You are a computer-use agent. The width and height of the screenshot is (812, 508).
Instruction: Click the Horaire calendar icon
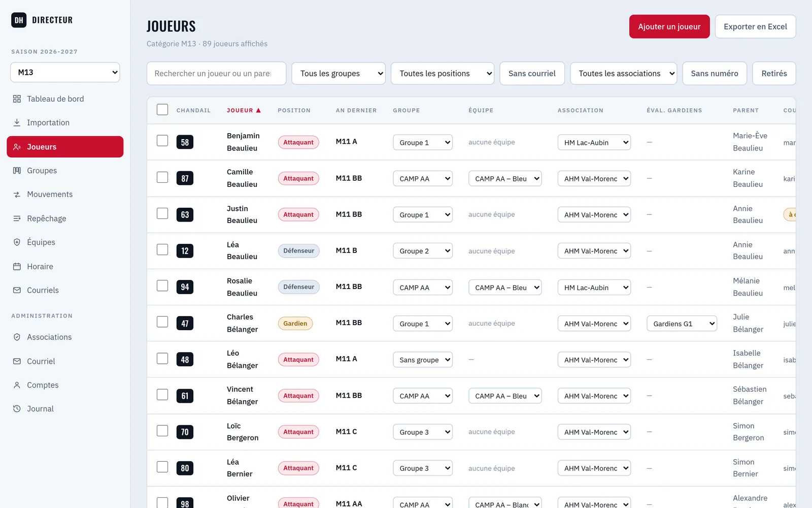click(17, 266)
